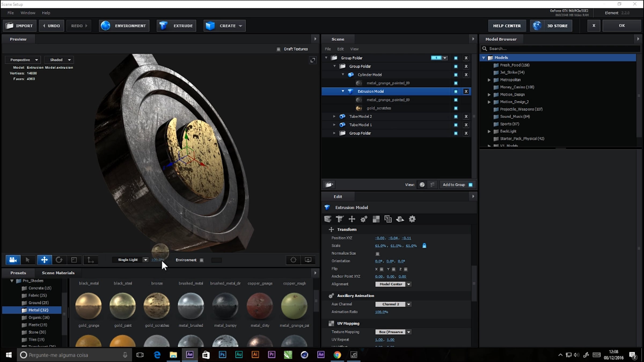The height and width of the screenshot is (362, 644).
Task: Switch to the Scene Materials tab
Action: point(58,273)
